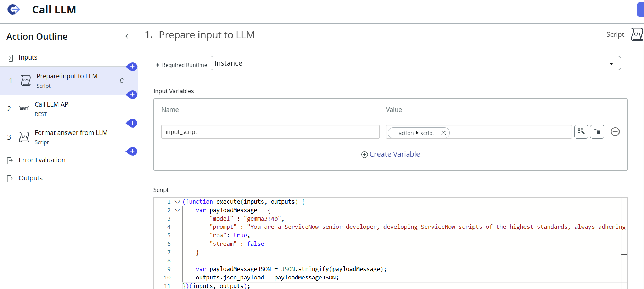Open the Format answer from LLM step
Screen dimensions: 644x289
click(69, 137)
